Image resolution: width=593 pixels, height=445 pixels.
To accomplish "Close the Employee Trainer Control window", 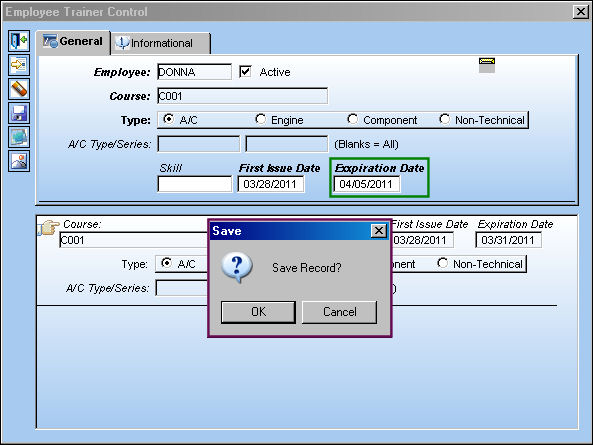I will pyautogui.click(x=581, y=12).
